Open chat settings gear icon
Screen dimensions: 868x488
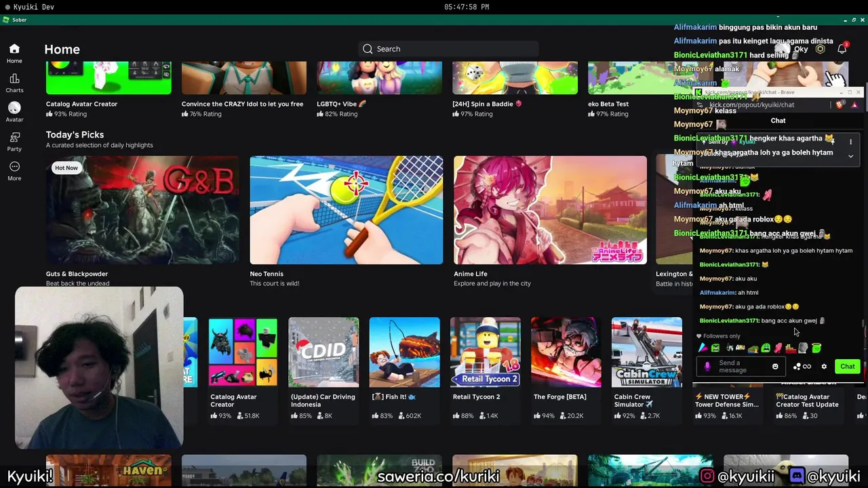824,367
